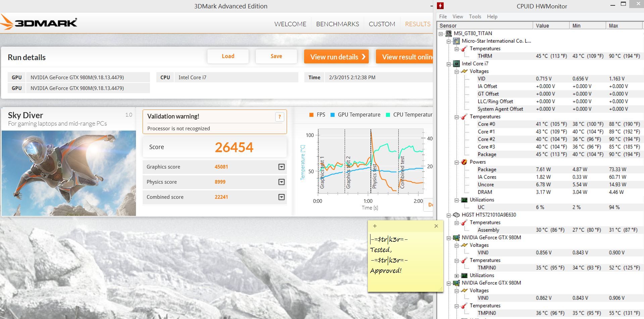Click the Micro-Star Temperatures thermometer icon
Image resolution: width=644 pixels, height=319 pixels.
click(464, 48)
